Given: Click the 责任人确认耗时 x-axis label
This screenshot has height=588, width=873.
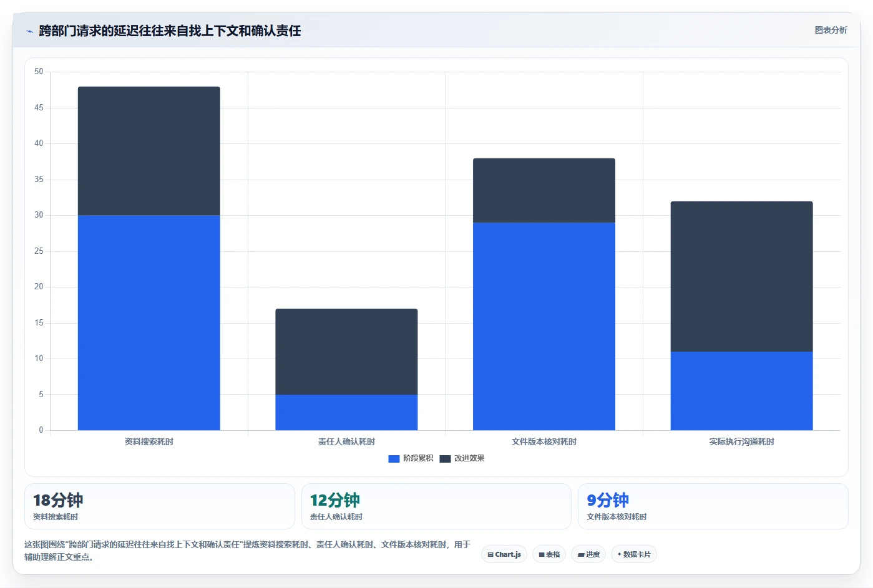Looking at the screenshot, I should click(346, 441).
